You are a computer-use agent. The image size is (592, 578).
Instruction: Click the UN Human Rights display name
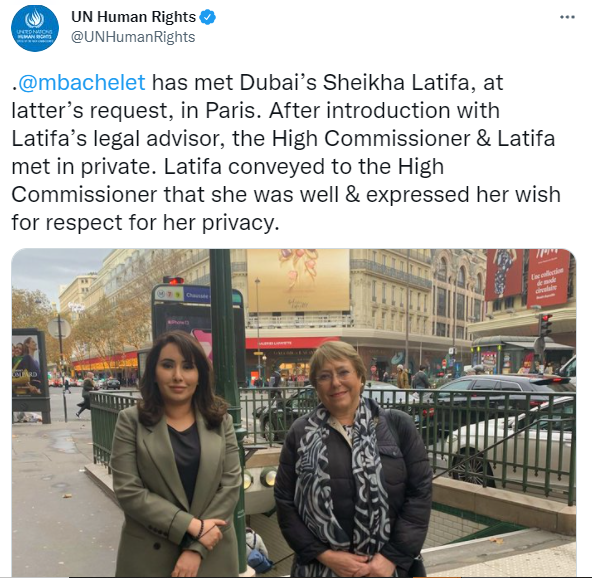tap(133, 17)
